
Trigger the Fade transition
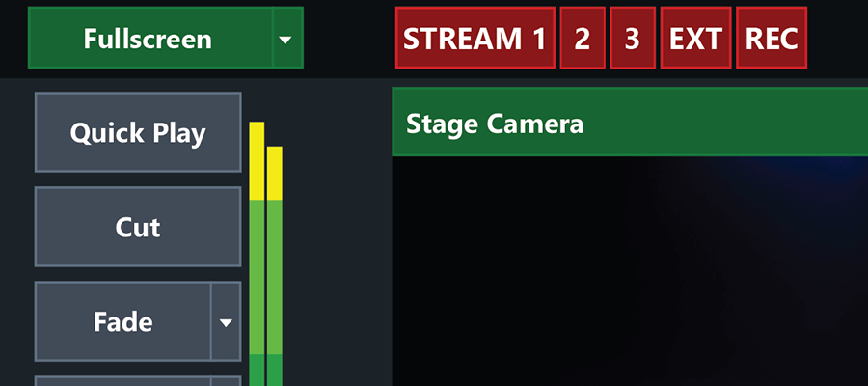pyautogui.click(x=123, y=321)
